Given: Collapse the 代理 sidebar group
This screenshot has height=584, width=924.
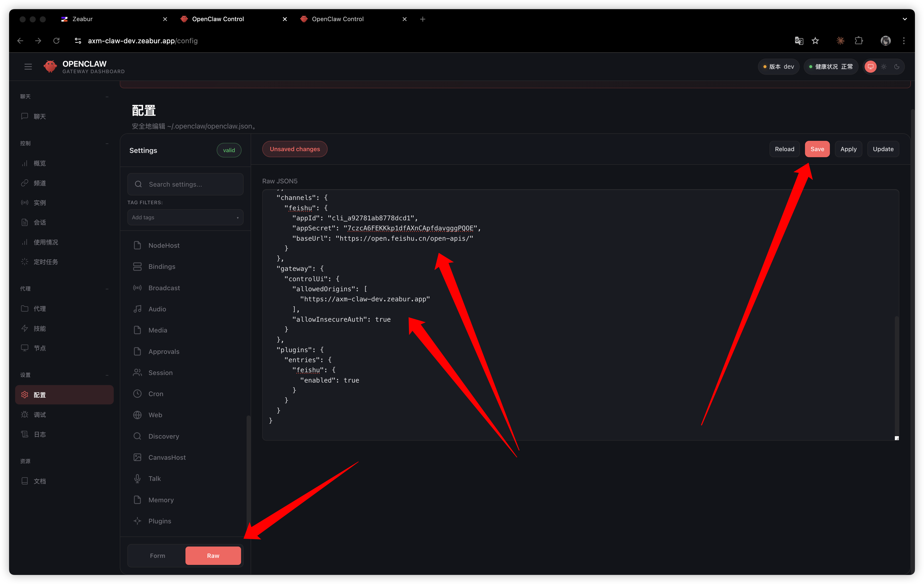Looking at the screenshot, I should click(x=107, y=289).
